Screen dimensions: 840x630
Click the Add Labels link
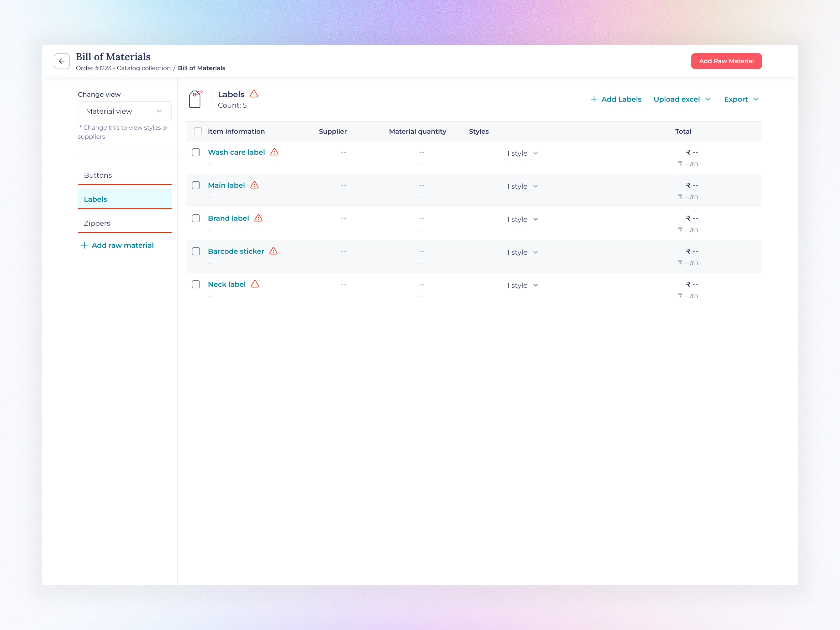point(616,99)
